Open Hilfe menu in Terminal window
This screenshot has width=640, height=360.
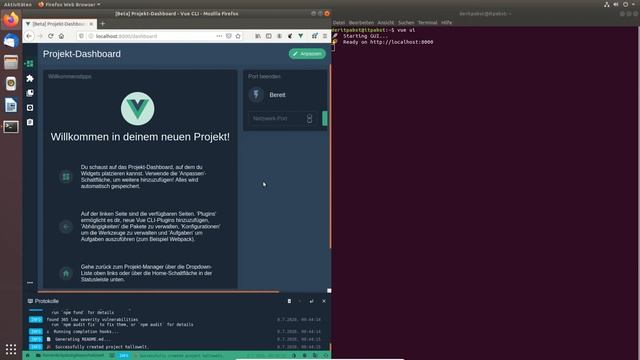447,22
